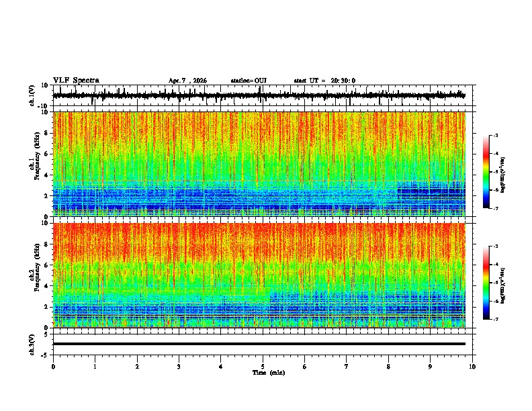Click time axis tick label "7"
The height and width of the screenshot is (411, 532).
pyautogui.click(x=347, y=367)
